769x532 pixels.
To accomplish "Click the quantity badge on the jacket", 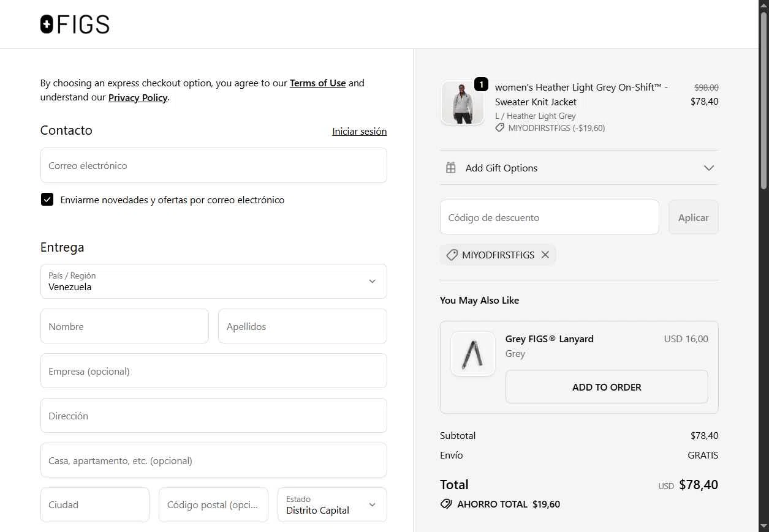I will pos(482,84).
